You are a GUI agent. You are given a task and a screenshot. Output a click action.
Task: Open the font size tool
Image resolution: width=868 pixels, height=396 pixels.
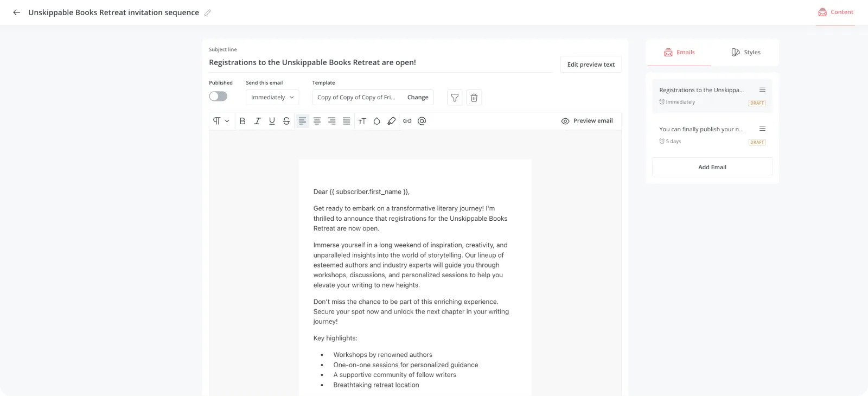tap(362, 121)
